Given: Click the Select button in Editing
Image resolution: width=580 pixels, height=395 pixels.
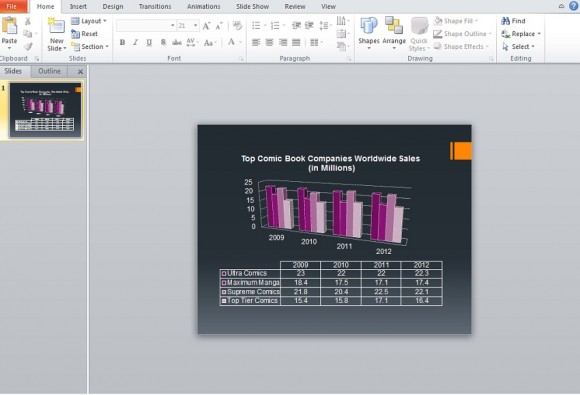Looking at the screenshot, I should 518,47.
